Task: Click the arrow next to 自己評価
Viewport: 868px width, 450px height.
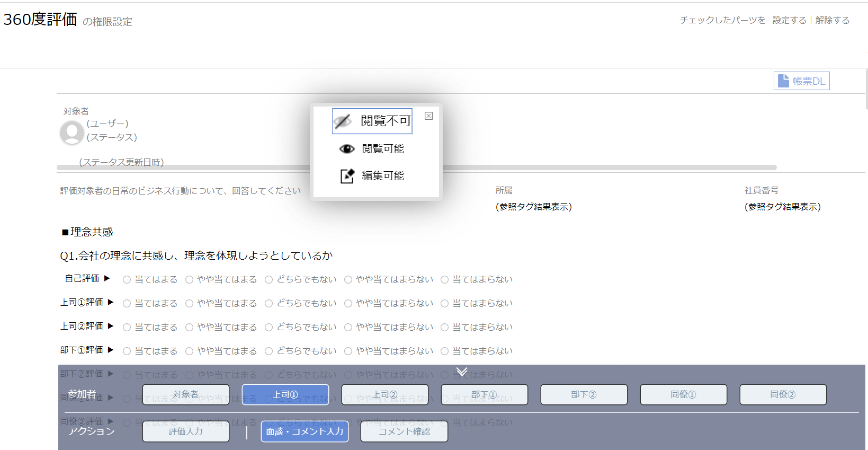Action: point(107,278)
